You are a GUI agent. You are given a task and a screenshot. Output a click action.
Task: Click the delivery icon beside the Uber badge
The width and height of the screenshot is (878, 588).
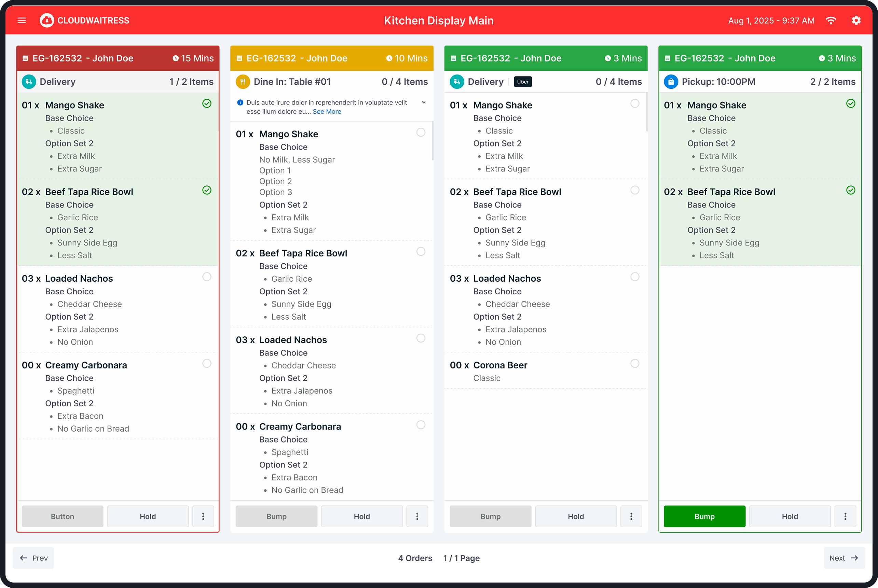[x=457, y=82]
